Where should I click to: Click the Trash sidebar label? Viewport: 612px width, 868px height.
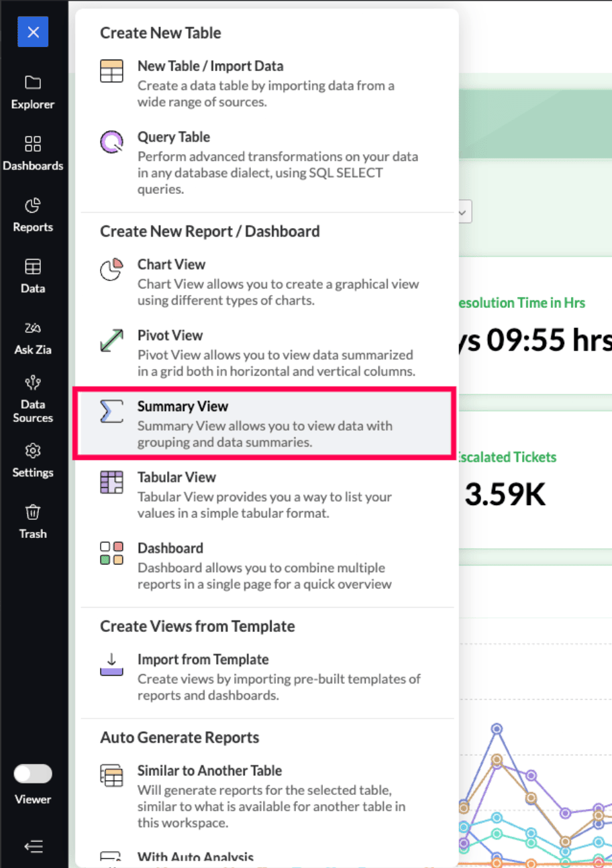click(33, 534)
